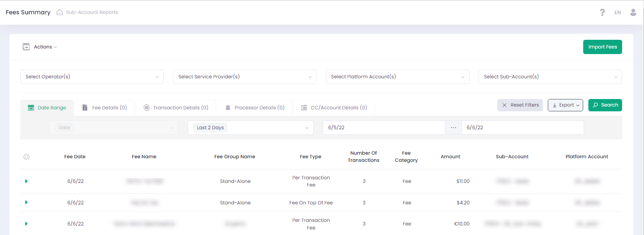Open the Export dropdown button
The image size is (644, 235).
click(565, 105)
